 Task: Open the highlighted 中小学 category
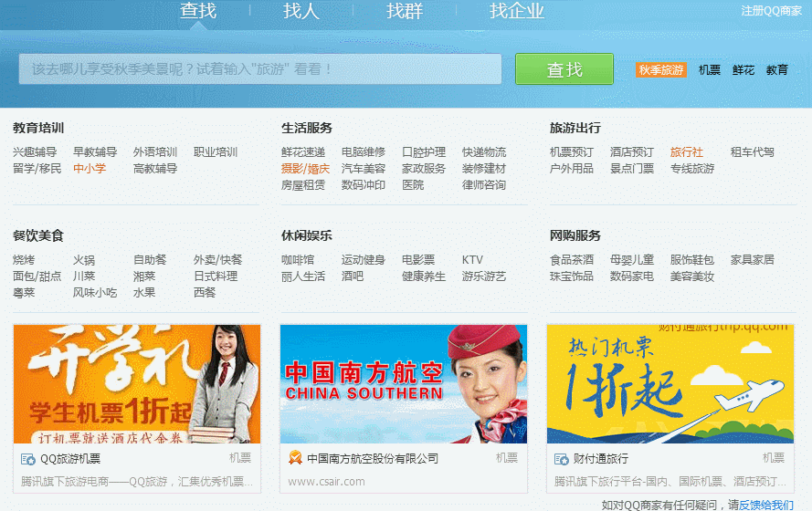(90, 169)
